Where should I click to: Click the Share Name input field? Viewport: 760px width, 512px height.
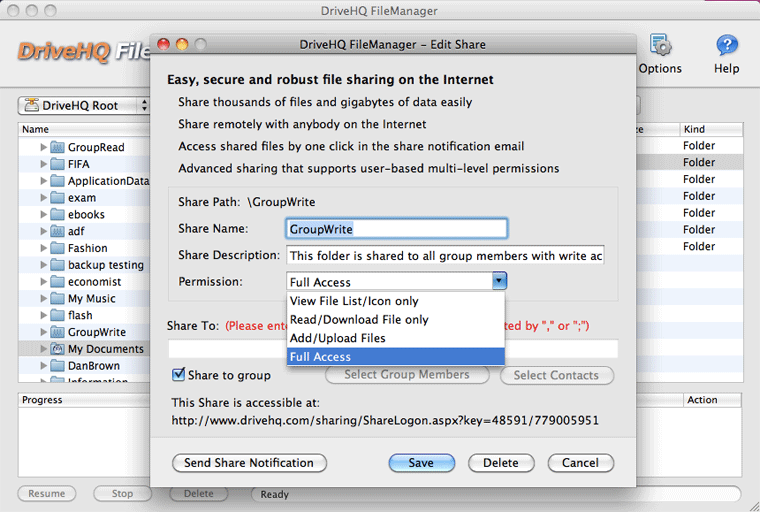(396, 228)
